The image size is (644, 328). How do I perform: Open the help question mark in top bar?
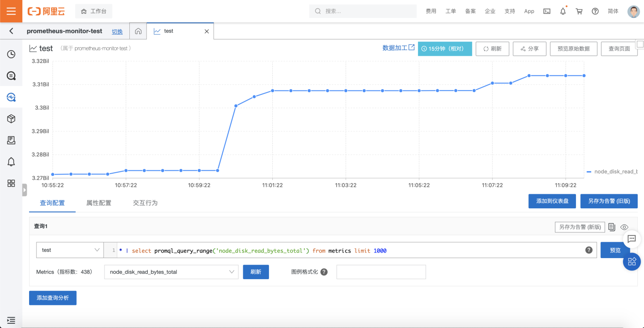[595, 12]
